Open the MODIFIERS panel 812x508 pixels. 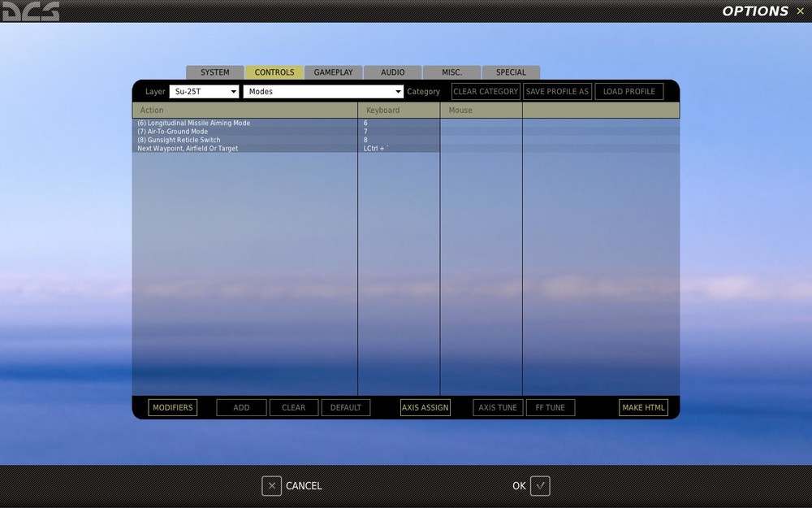[172, 407]
